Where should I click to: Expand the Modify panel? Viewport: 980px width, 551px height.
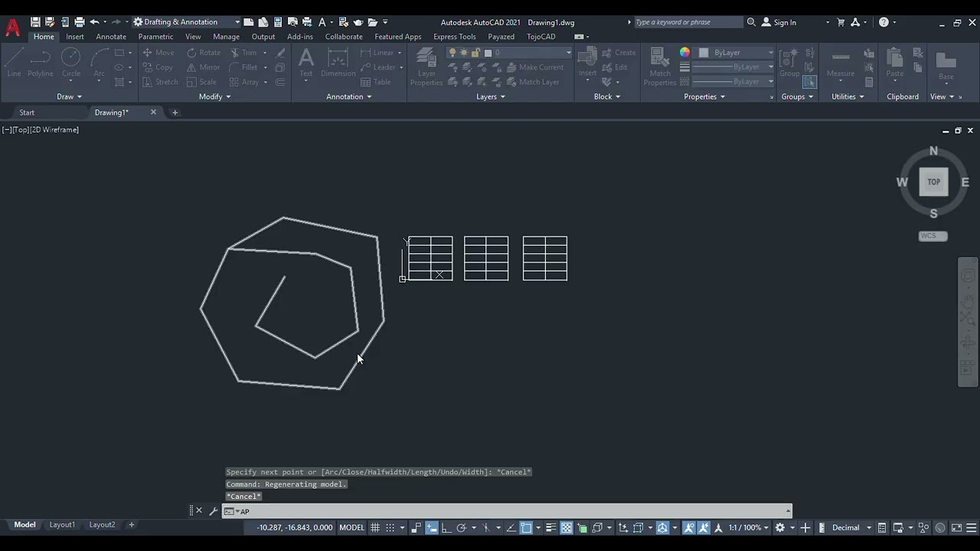point(214,96)
